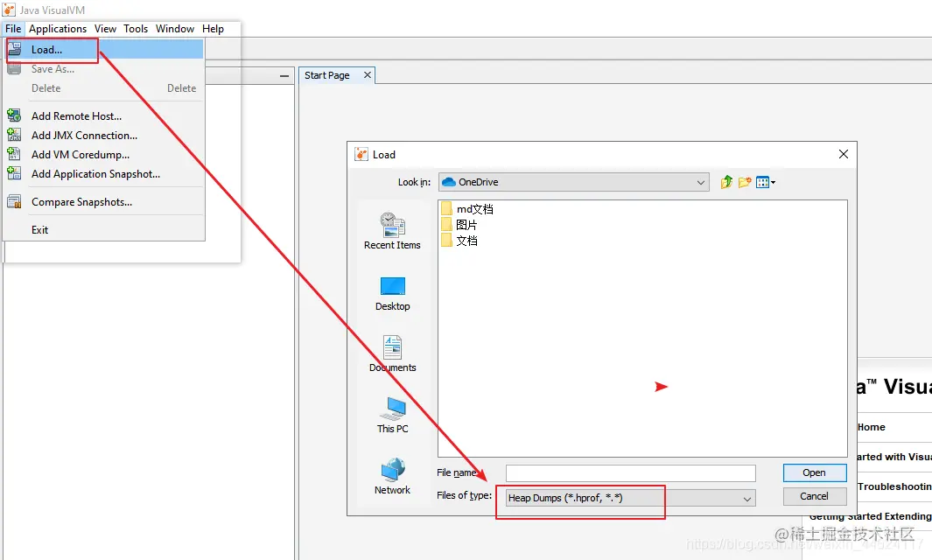Open the Home link on Start Page

(x=872, y=427)
